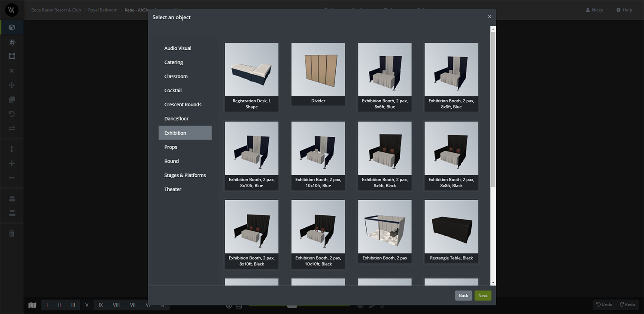This screenshot has width=644, height=314.
Task: Click the map icon in bottom bar
Action: point(32,305)
